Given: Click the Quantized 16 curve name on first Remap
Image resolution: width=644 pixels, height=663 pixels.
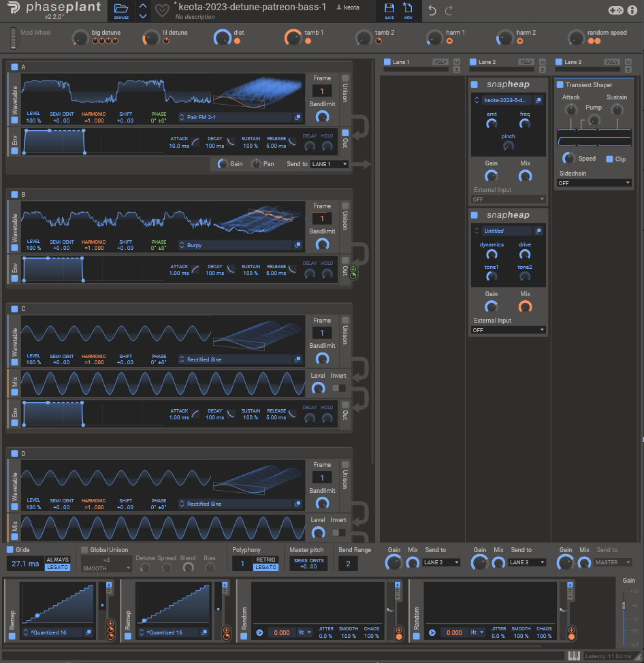Looking at the screenshot, I should 49,632.
